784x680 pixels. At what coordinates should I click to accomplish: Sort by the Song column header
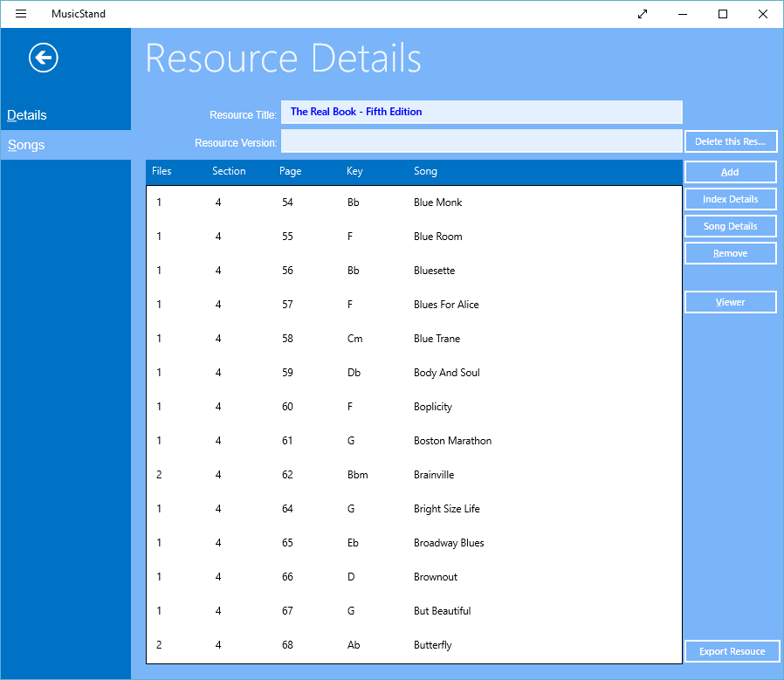point(425,171)
